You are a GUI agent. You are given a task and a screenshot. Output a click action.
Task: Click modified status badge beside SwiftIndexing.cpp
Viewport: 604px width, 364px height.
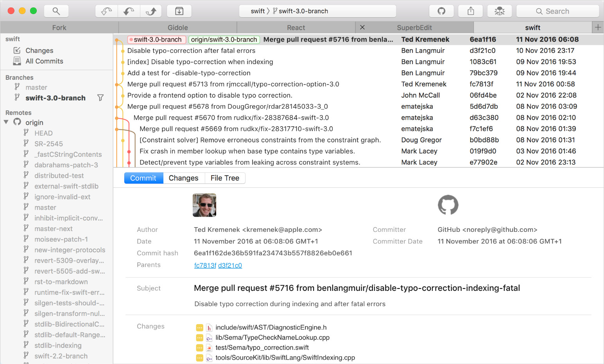coord(200,358)
